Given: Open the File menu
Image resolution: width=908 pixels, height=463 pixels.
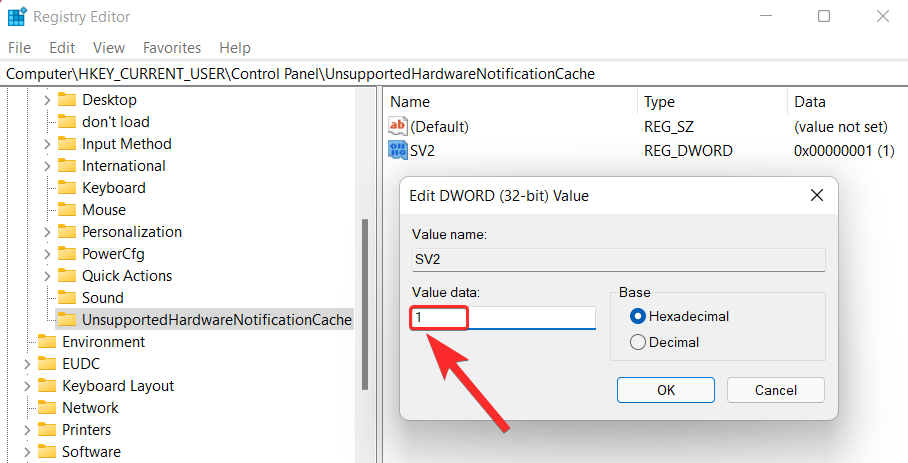Looking at the screenshot, I should pyautogui.click(x=20, y=47).
